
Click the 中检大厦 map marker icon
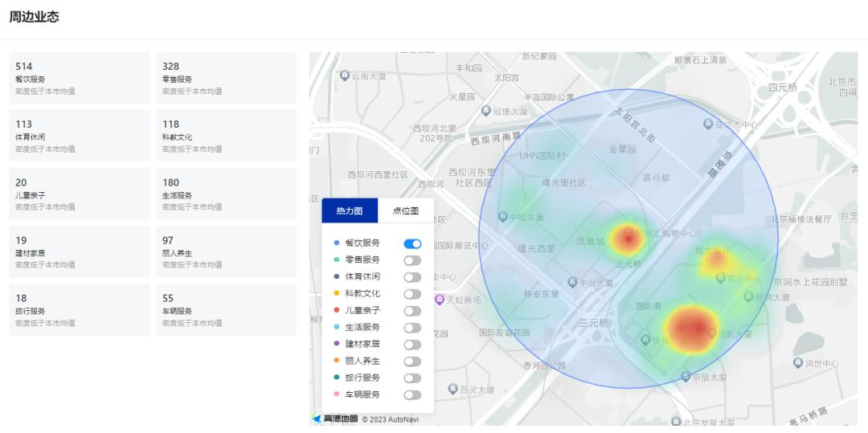[502, 216]
